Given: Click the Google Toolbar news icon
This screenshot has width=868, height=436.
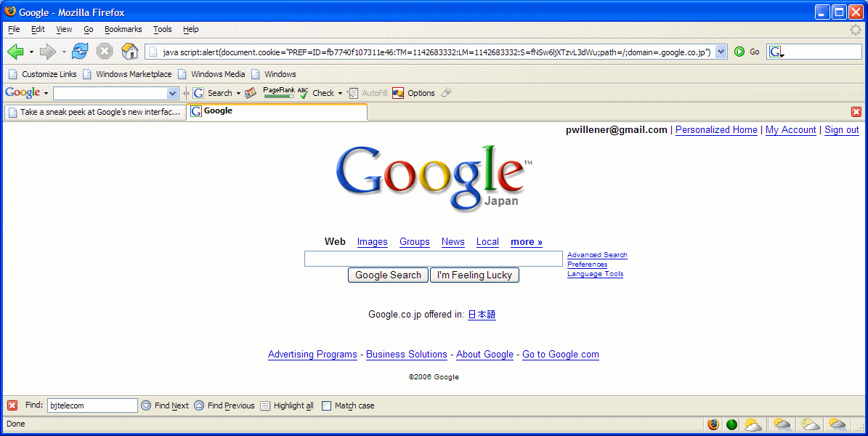Looking at the screenshot, I should 251,93.
